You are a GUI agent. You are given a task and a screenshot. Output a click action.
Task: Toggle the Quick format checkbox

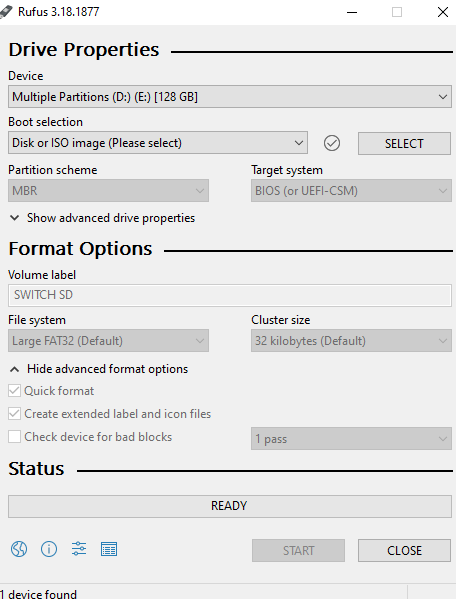pyautogui.click(x=15, y=391)
